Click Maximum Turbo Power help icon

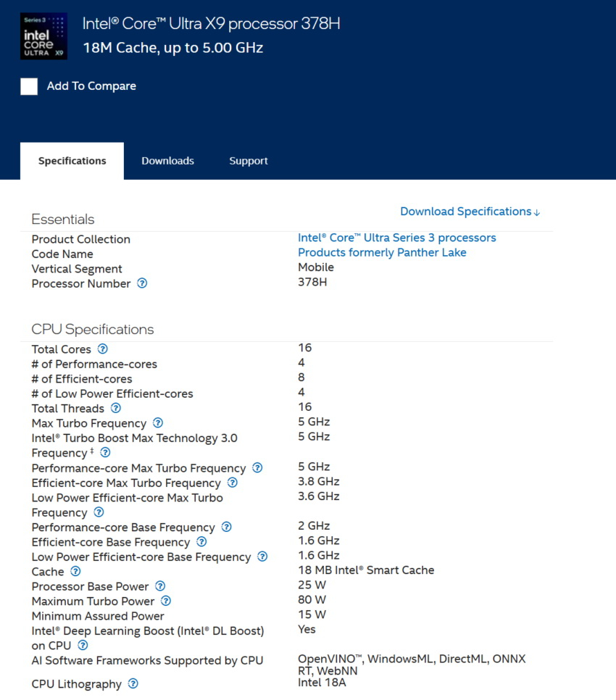coord(166,601)
